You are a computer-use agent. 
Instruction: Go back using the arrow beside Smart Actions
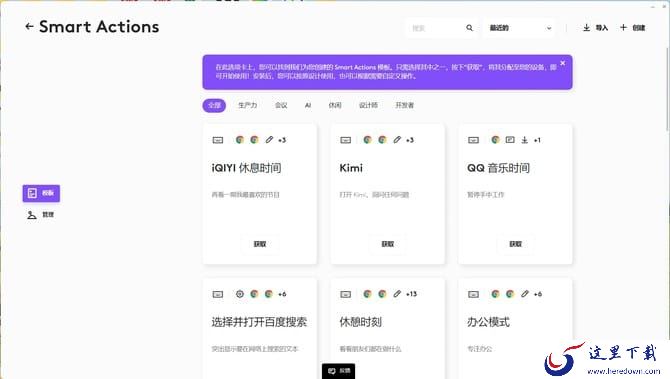tap(29, 26)
